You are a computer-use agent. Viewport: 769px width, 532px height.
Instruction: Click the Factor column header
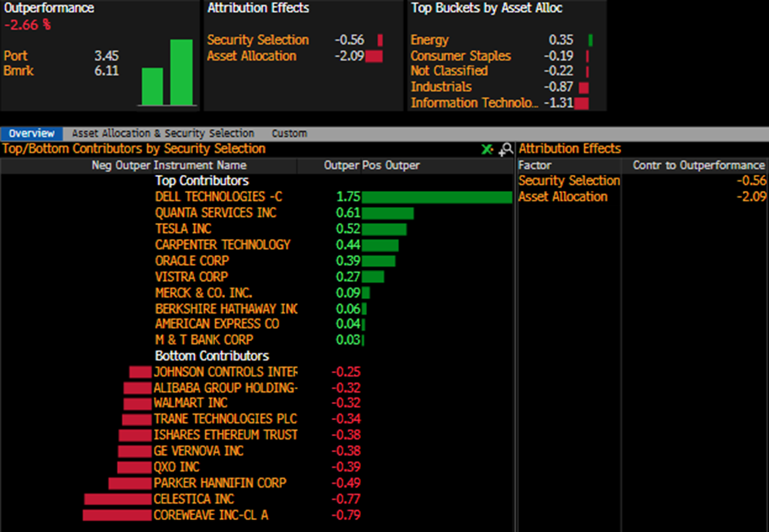(535, 165)
